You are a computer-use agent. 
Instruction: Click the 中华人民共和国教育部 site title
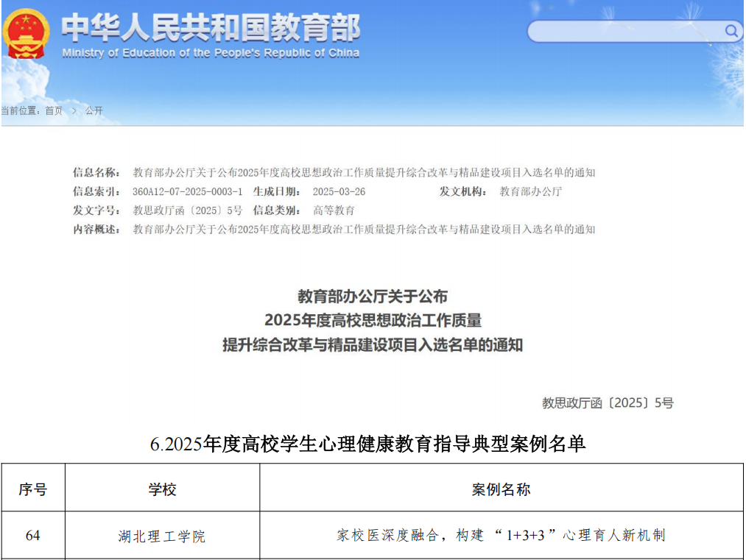(211, 27)
